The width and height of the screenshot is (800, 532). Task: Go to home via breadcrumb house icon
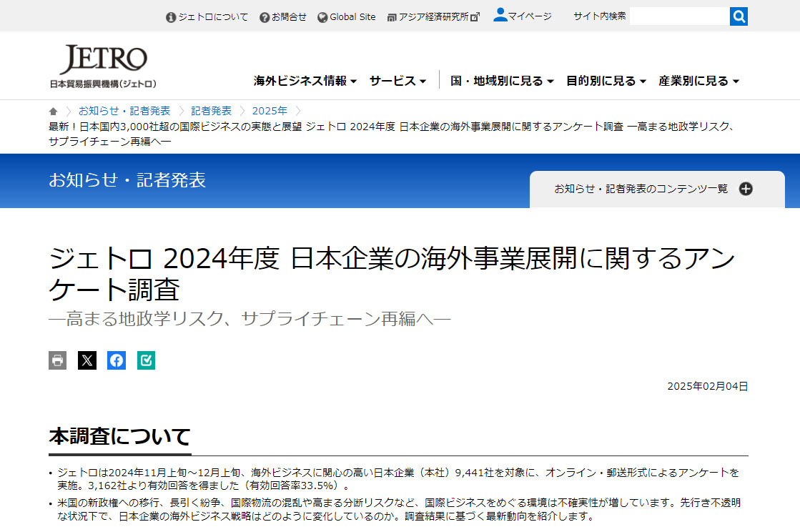(x=53, y=112)
